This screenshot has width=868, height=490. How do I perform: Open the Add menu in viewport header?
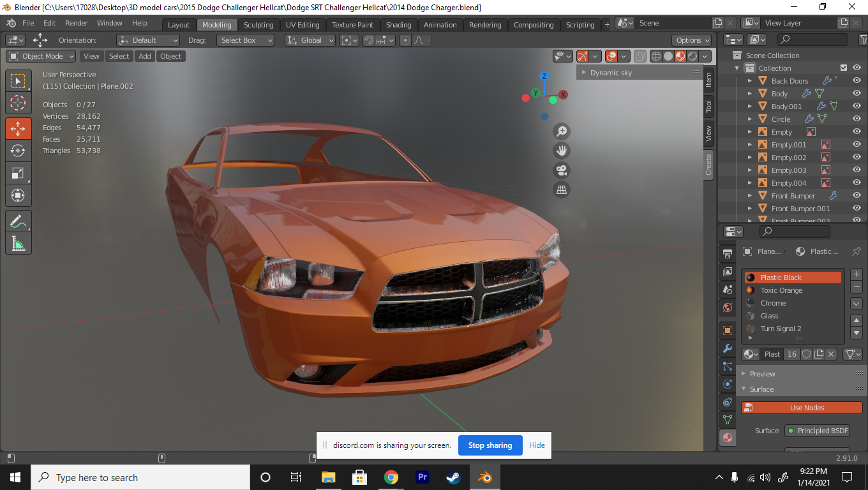tap(145, 56)
